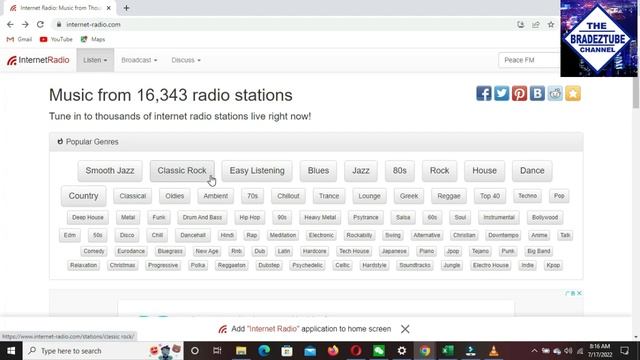This screenshot has width=640, height=360.
Task: Open a new browser tab
Action: (127, 8)
